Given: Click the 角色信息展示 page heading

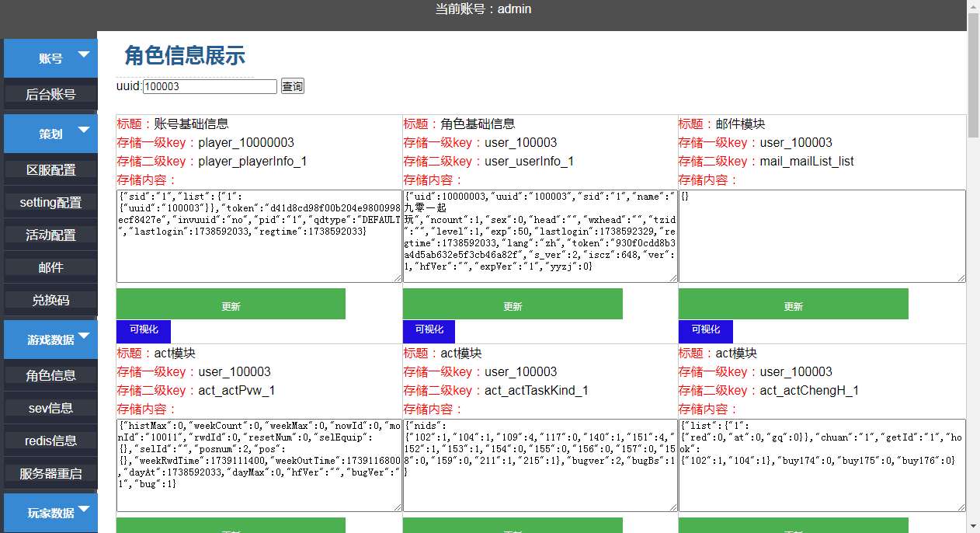Looking at the screenshot, I should point(185,56).
